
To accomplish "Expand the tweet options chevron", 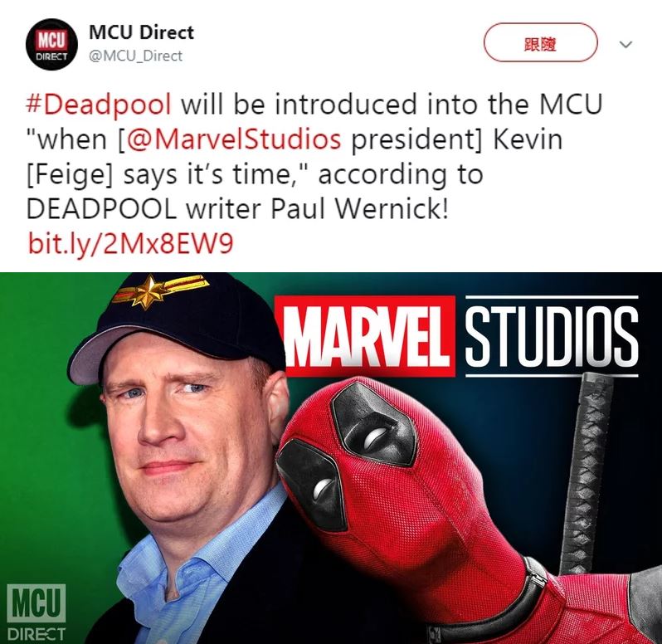I will coord(625,44).
